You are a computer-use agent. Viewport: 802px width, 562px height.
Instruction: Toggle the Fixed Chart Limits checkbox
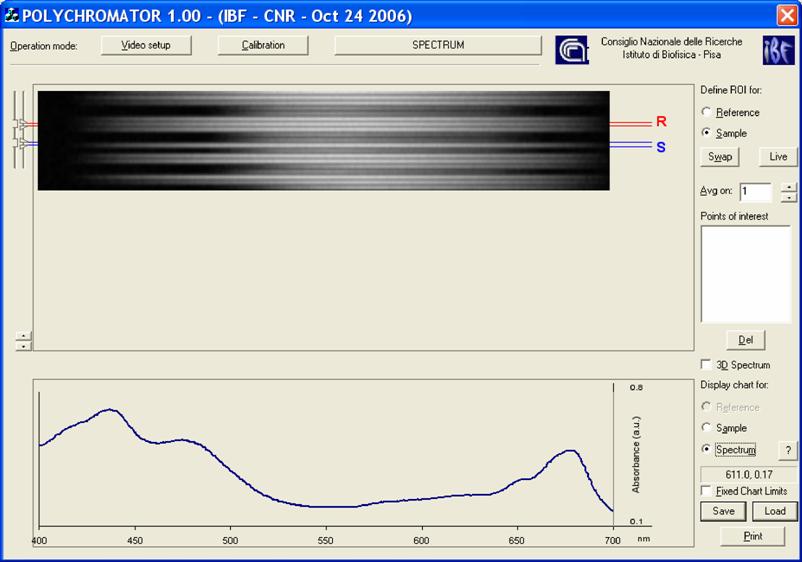coord(708,491)
